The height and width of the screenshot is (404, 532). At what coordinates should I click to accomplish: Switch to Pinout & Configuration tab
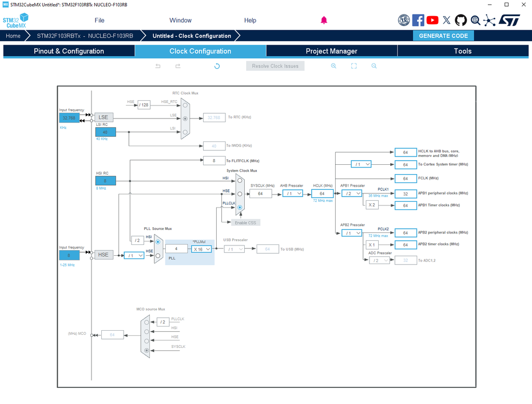69,51
